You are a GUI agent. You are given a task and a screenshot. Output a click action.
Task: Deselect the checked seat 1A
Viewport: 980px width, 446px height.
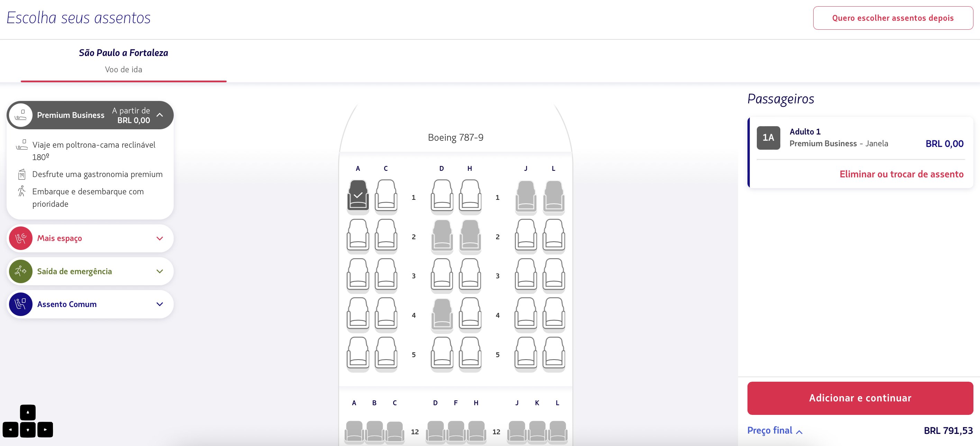(x=357, y=195)
